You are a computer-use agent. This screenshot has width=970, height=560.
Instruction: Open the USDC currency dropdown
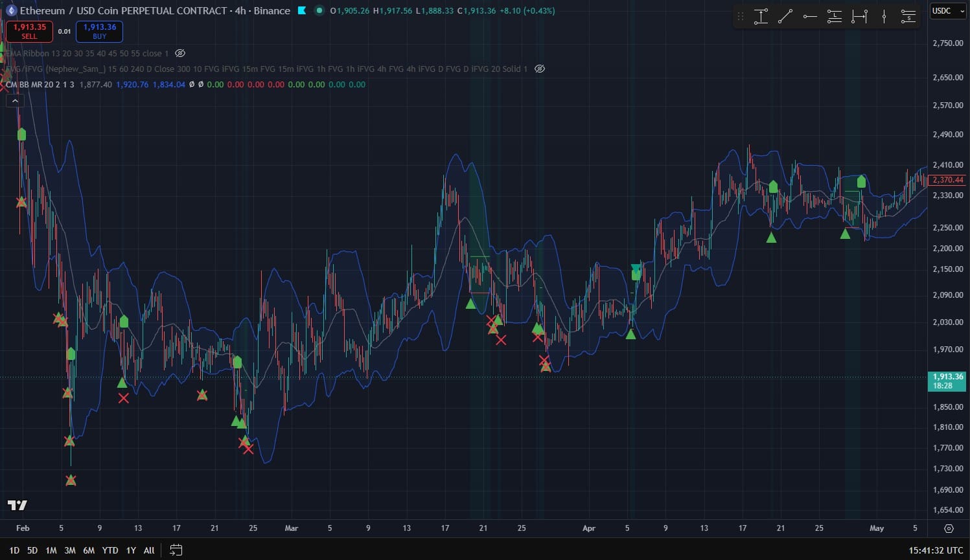tap(948, 11)
